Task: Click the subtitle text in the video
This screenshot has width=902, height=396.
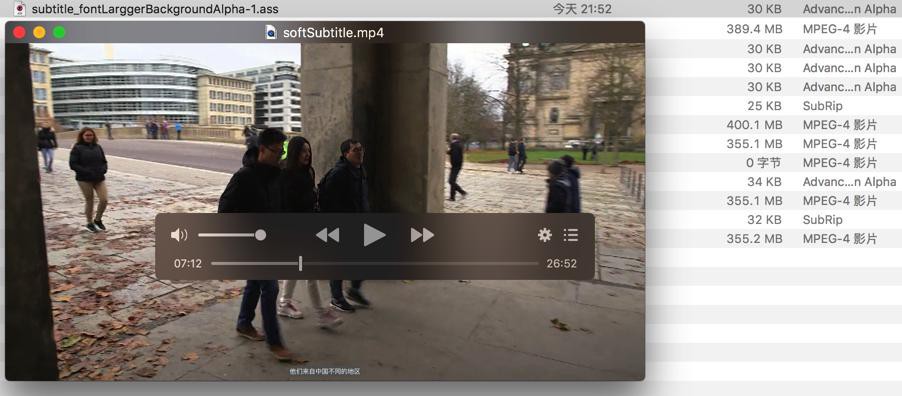Action: [x=325, y=372]
